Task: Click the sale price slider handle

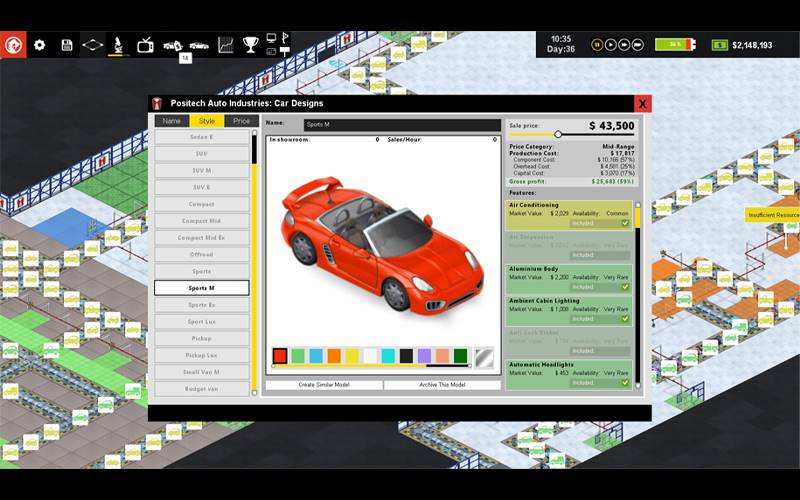Action: click(x=558, y=134)
